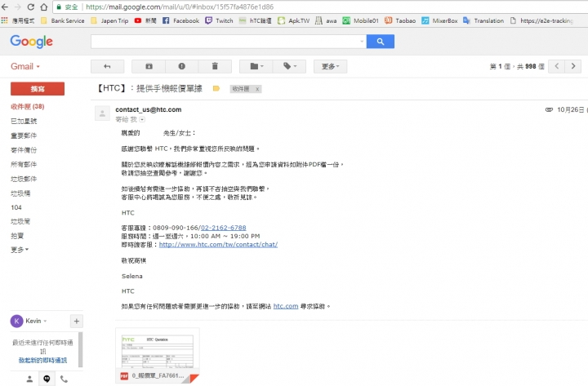Image resolution: width=588 pixels, height=386 pixels.
Task: Focus the Gmail search input field
Action: coord(225,42)
